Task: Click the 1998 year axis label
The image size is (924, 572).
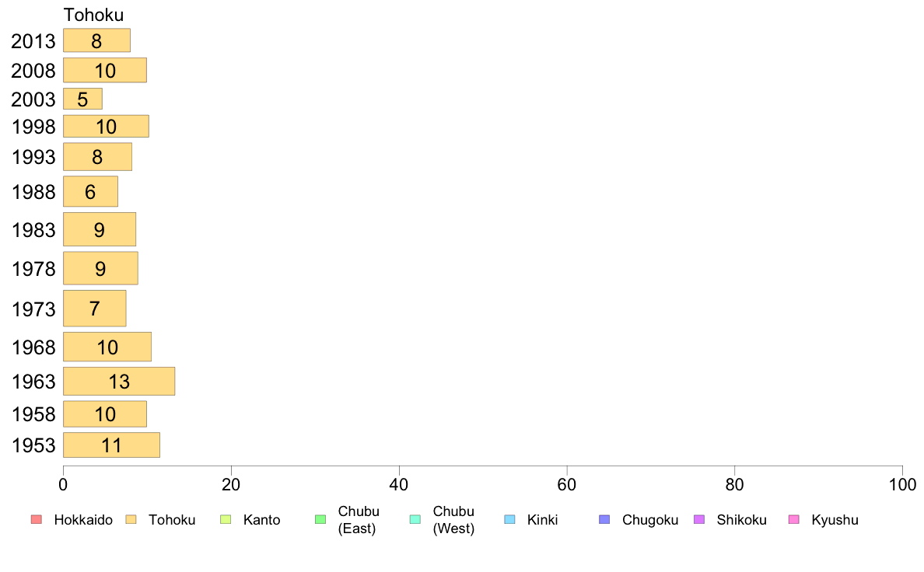Action: pyautogui.click(x=33, y=127)
